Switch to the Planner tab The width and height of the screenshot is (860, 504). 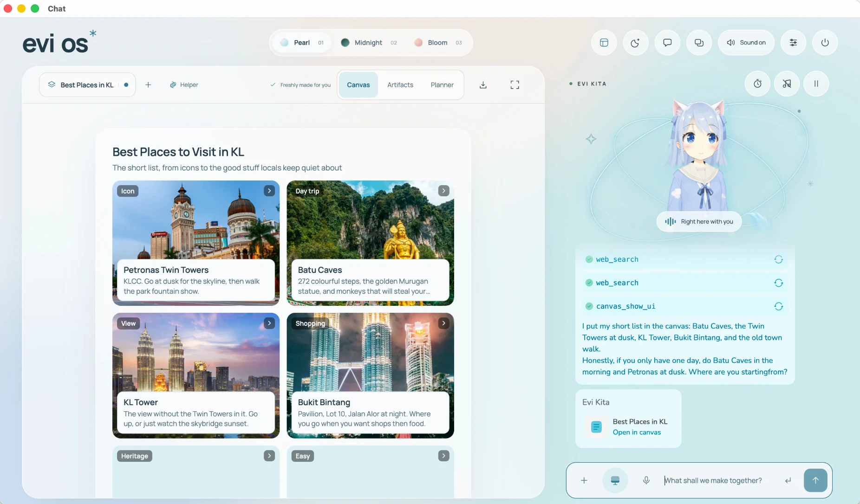click(442, 85)
